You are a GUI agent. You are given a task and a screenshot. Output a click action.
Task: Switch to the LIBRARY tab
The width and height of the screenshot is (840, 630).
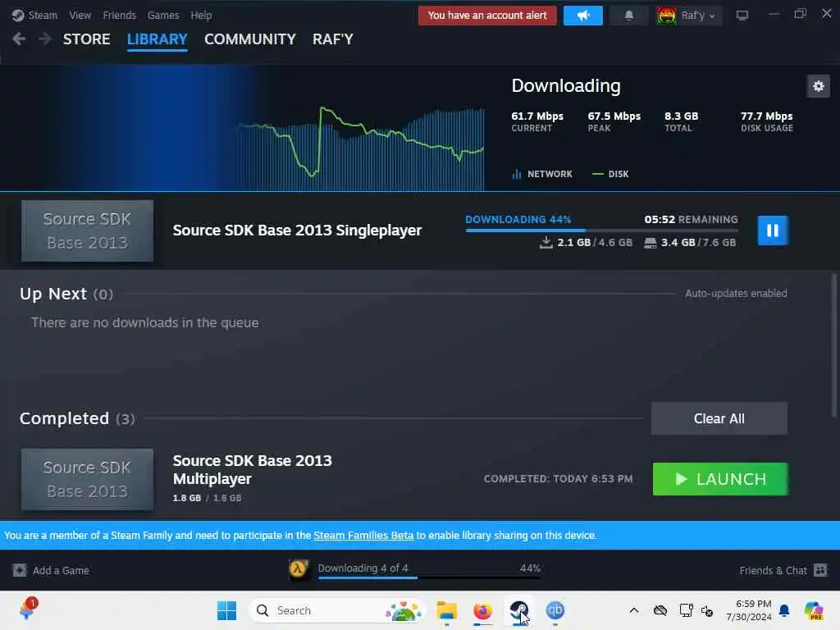[x=157, y=39]
